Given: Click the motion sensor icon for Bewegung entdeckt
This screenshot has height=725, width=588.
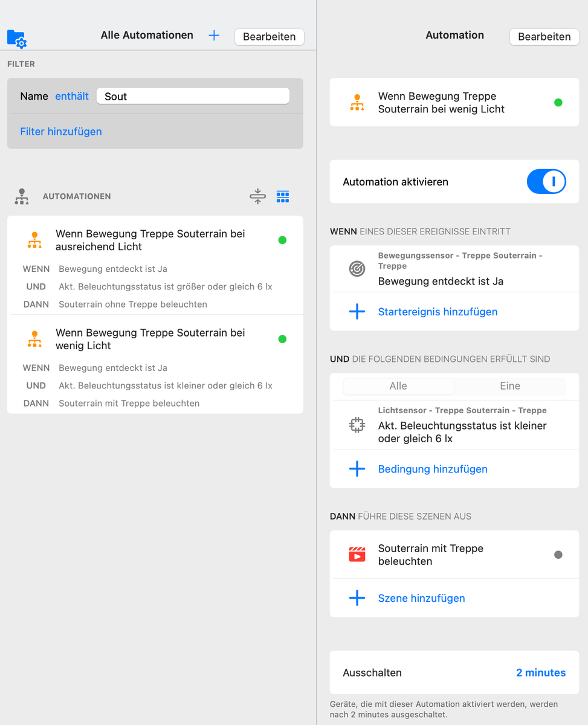Looking at the screenshot, I should point(357,269).
